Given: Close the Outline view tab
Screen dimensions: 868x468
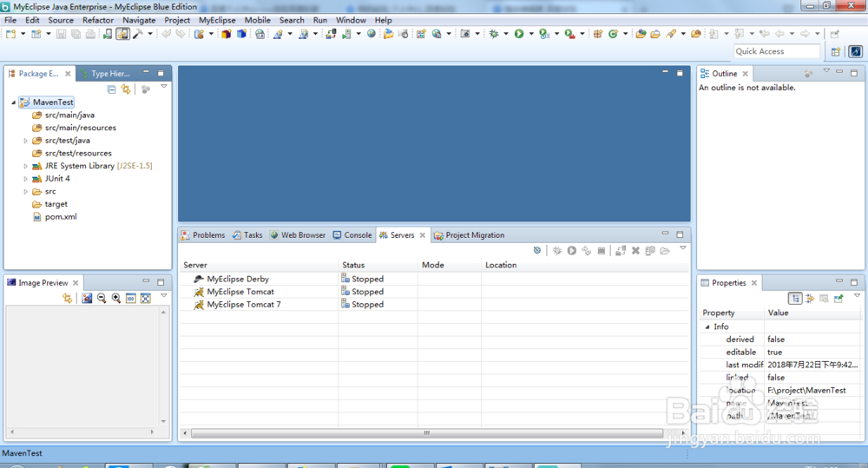Looking at the screenshot, I should pyautogui.click(x=746, y=74).
